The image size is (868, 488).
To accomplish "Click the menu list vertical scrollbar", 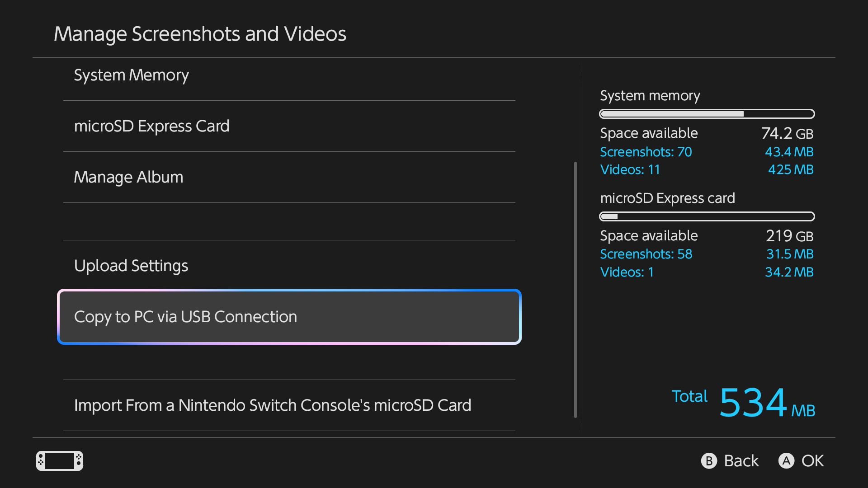I will tap(575, 289).
